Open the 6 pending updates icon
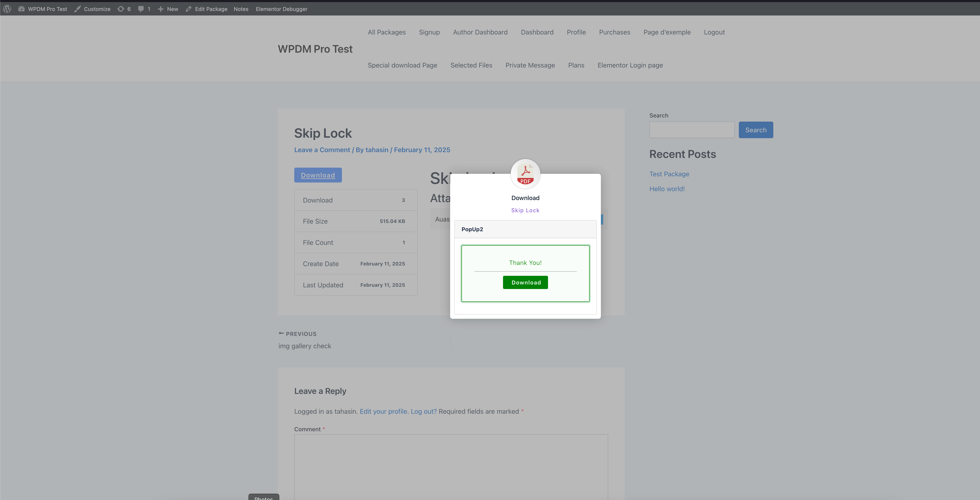 pos(124,9)
